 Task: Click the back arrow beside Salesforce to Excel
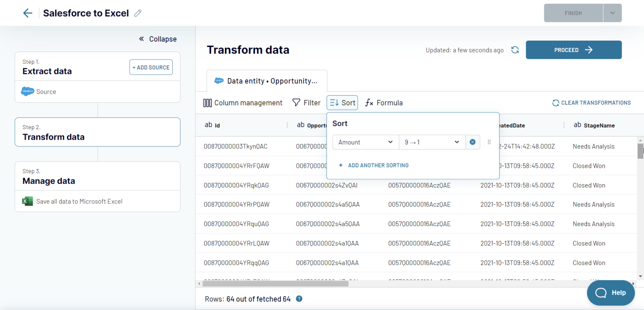point(27,13)
